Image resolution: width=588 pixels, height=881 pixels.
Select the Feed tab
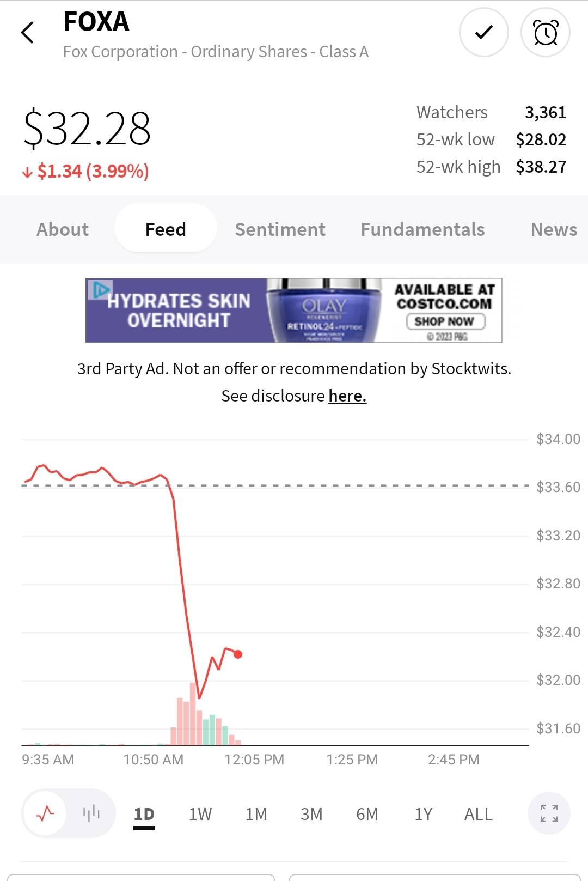[166, 229]
